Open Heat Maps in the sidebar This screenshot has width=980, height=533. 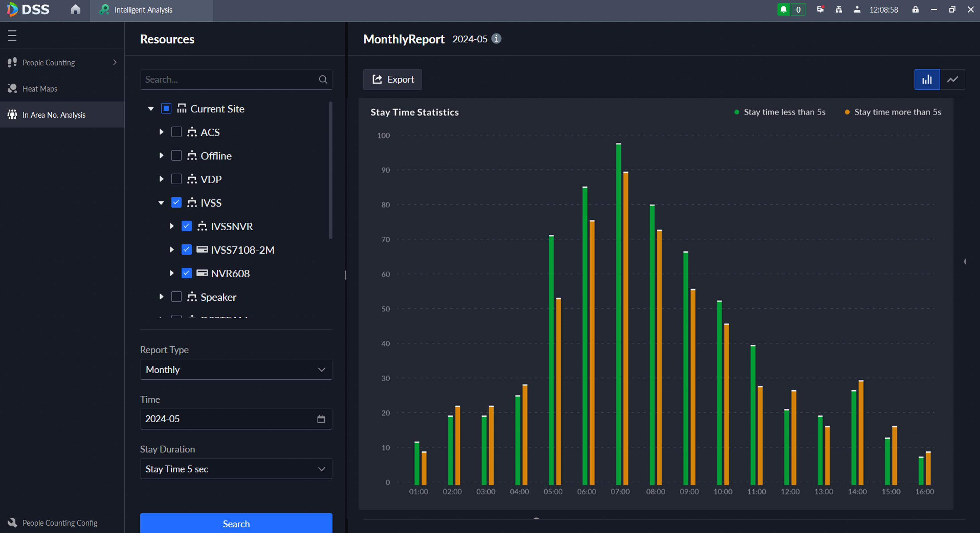40,89
